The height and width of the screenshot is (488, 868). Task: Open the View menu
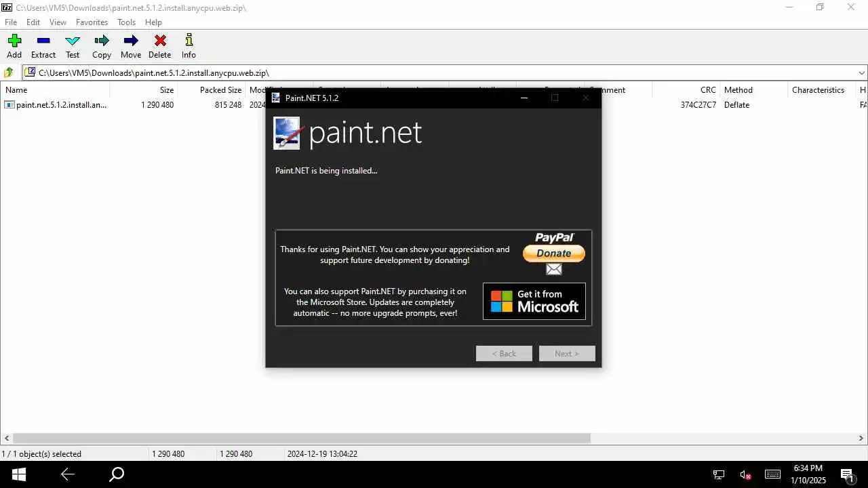tap(58, 22)
